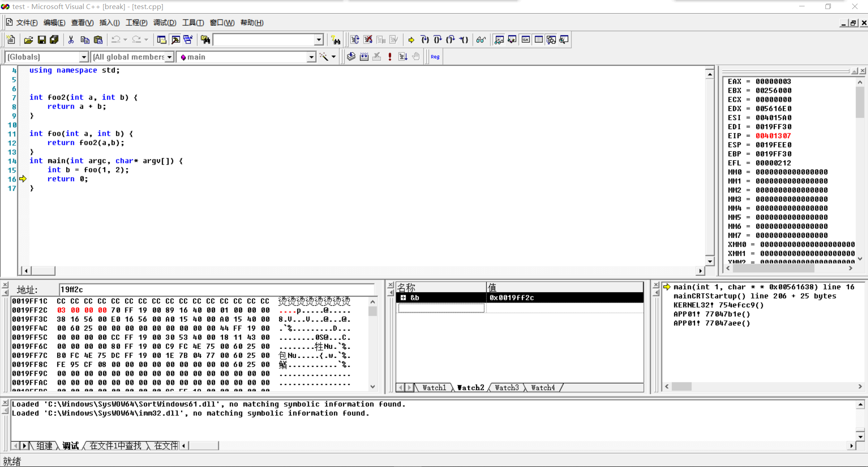Screen dimensions: 868x467
Task: Click the Compile icon on the build bar
Action: coord(351,57)
